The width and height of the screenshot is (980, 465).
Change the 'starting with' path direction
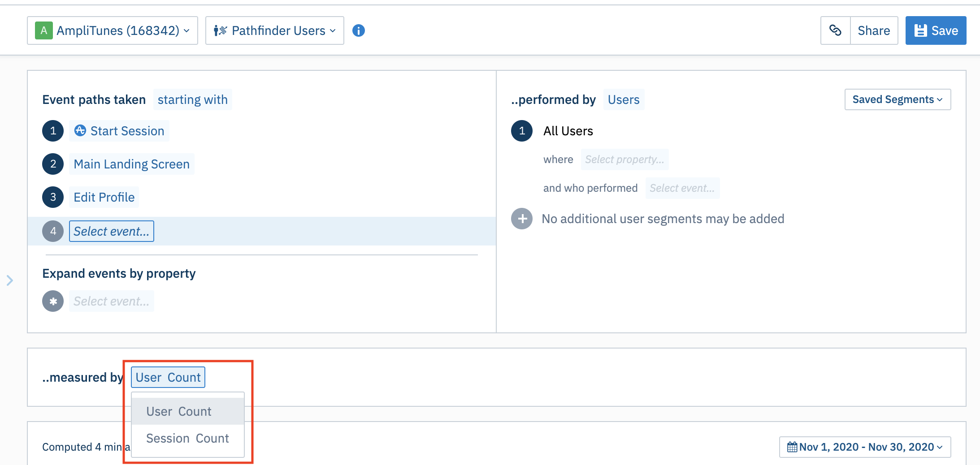pos(192,99)
